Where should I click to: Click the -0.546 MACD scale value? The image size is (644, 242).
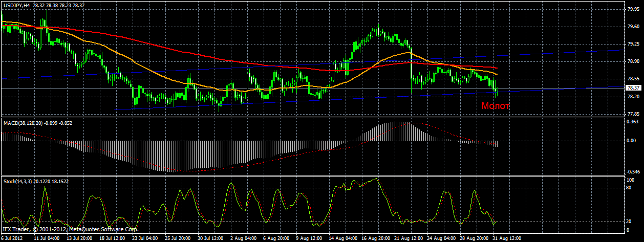coord(633,172)
